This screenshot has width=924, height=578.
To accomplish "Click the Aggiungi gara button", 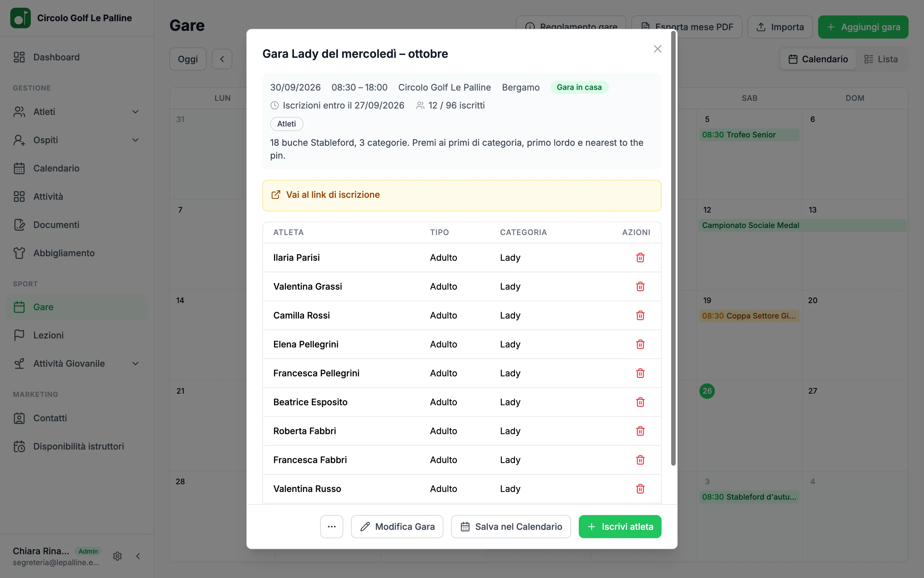I will pyautogui.click(x=863, y=27).
